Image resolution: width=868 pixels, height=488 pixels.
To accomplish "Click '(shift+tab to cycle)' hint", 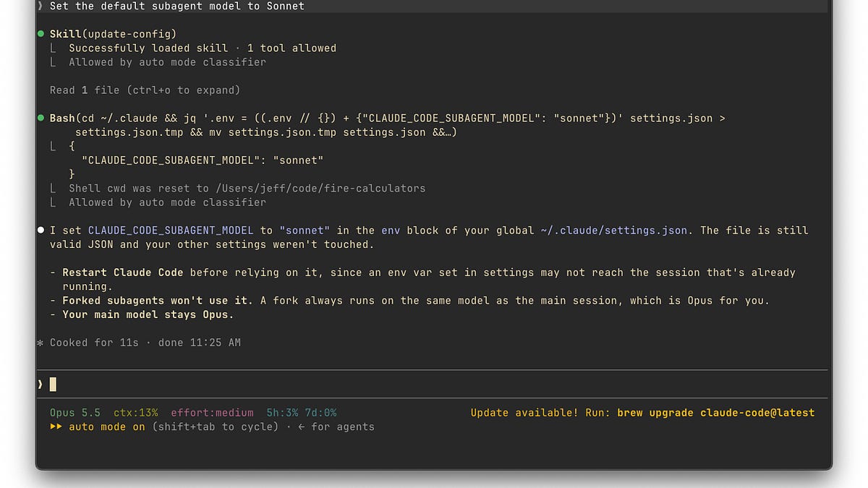I will pyautogui.click(x=216, y=427).
